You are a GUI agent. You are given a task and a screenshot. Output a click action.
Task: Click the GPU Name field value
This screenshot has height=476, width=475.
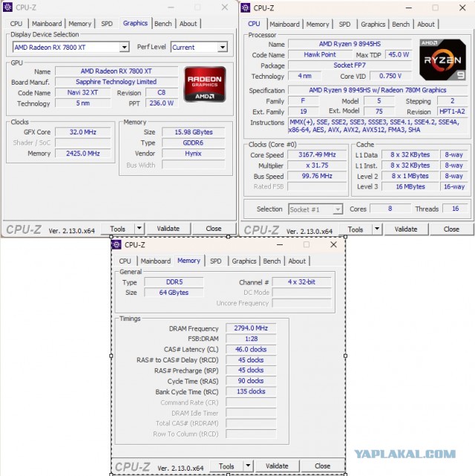[117, 71]
